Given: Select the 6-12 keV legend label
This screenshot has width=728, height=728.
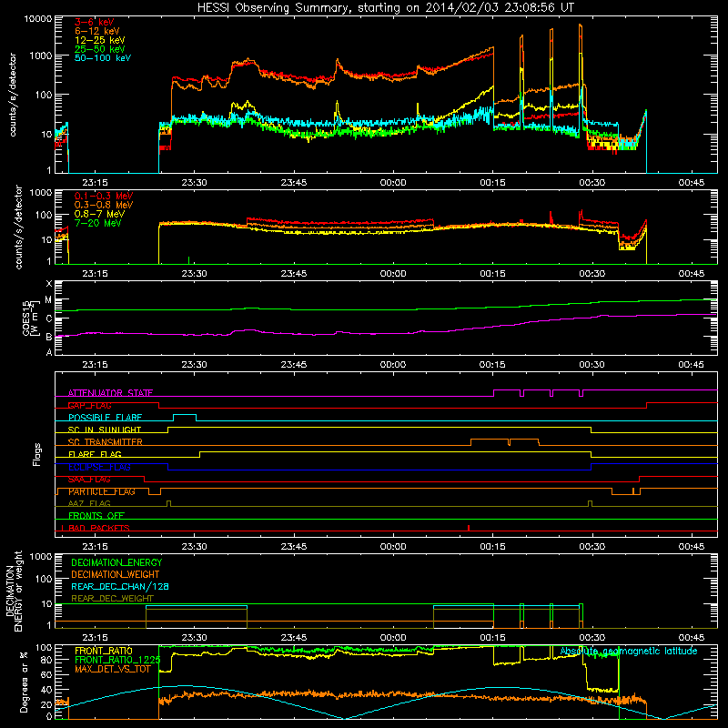Looking at the screenshot, I should 97,31.
